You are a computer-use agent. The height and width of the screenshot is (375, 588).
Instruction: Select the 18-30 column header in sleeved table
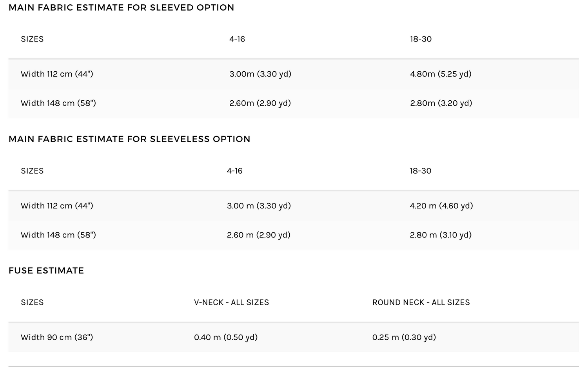[421, 39]
